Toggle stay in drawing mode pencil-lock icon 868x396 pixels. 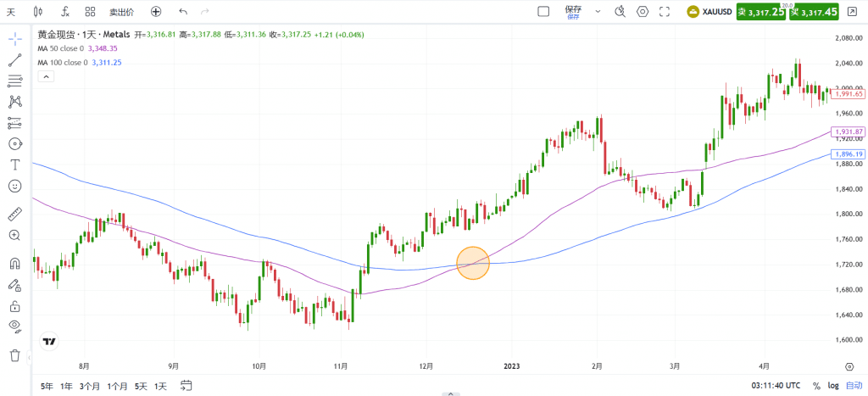pos(15,285)
